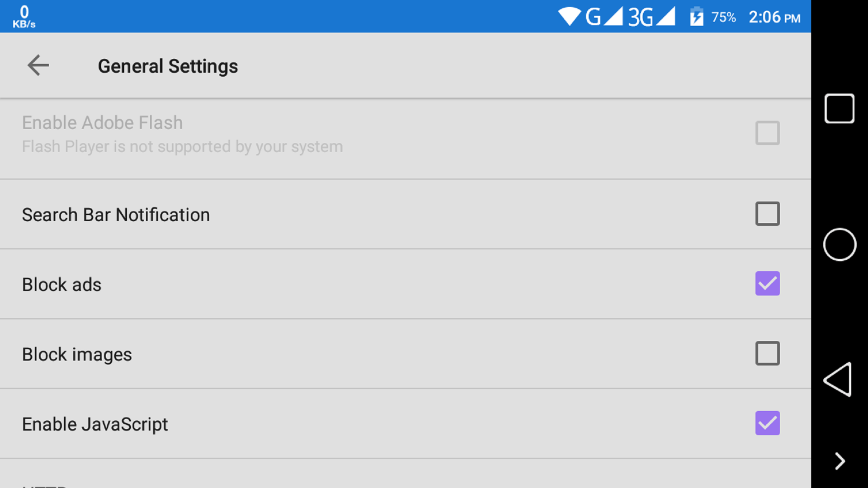Tap the charging battery icon
The image size is (868, 488).
pos(696,17)
